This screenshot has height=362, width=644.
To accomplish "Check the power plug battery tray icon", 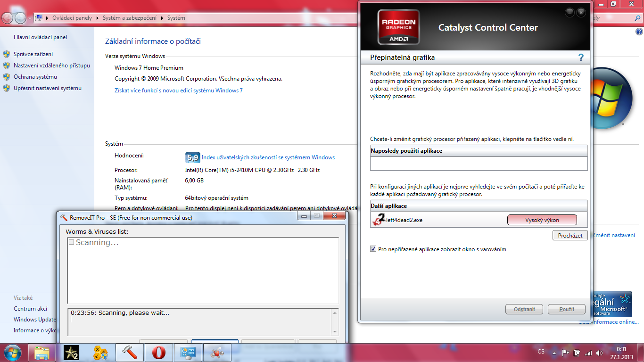I will coord(577,353).
